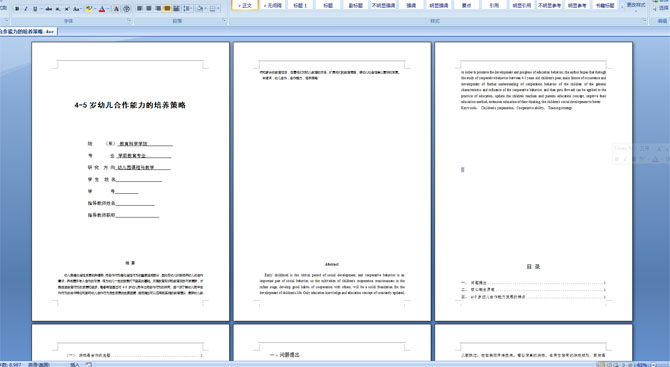Click the enclosed character circle icon
The height and width of the screenshot is (367, 670).
point(126,9)
